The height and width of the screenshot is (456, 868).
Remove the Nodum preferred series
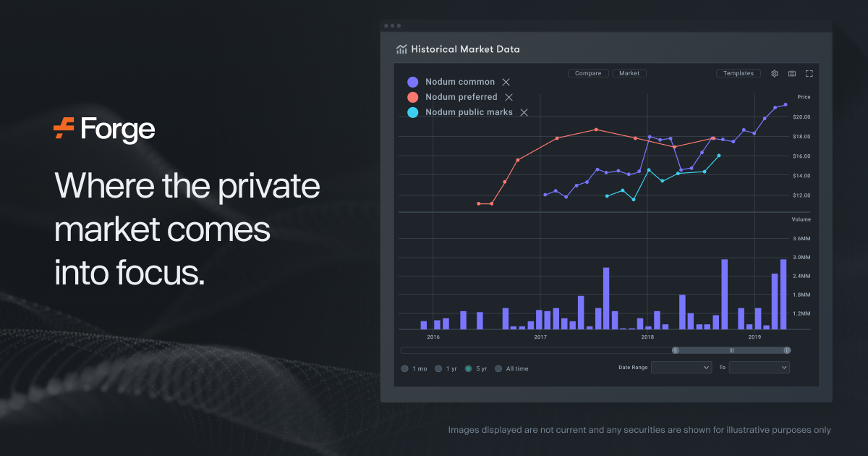509,98
